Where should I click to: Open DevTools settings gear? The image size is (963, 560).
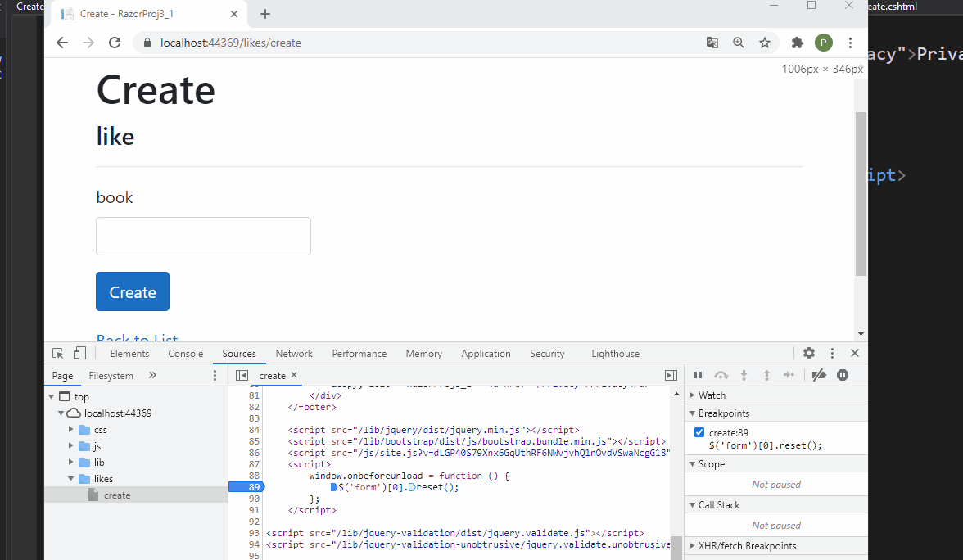809,353
